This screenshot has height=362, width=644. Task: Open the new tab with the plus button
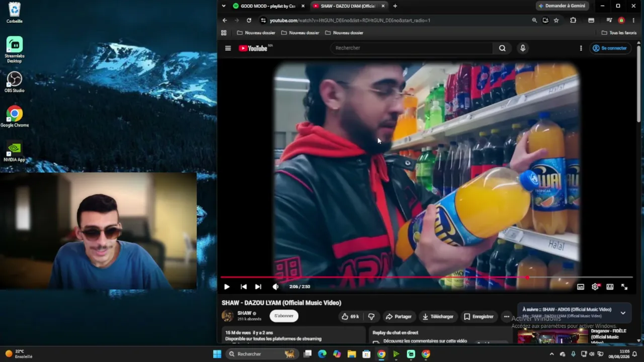[395, 6]
